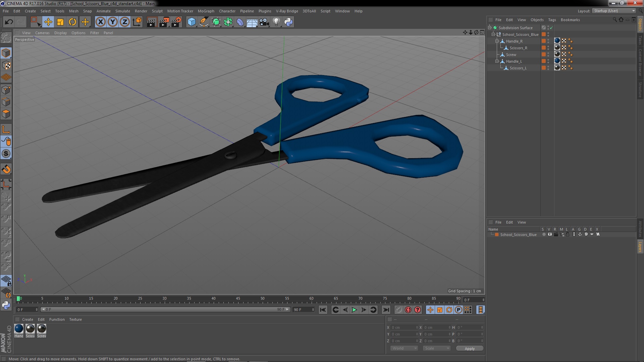Render to Picture Viewer

[x=164, y=22]
